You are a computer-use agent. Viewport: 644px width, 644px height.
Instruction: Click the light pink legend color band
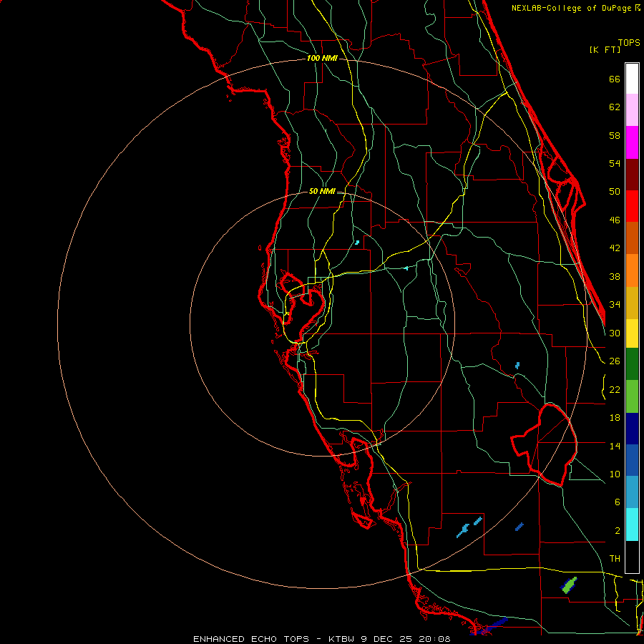click(x=632, y=110)
